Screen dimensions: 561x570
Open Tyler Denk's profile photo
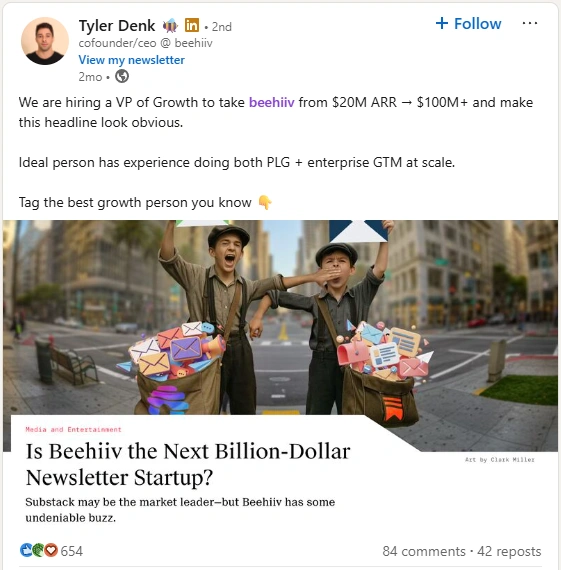pos(45,41)
